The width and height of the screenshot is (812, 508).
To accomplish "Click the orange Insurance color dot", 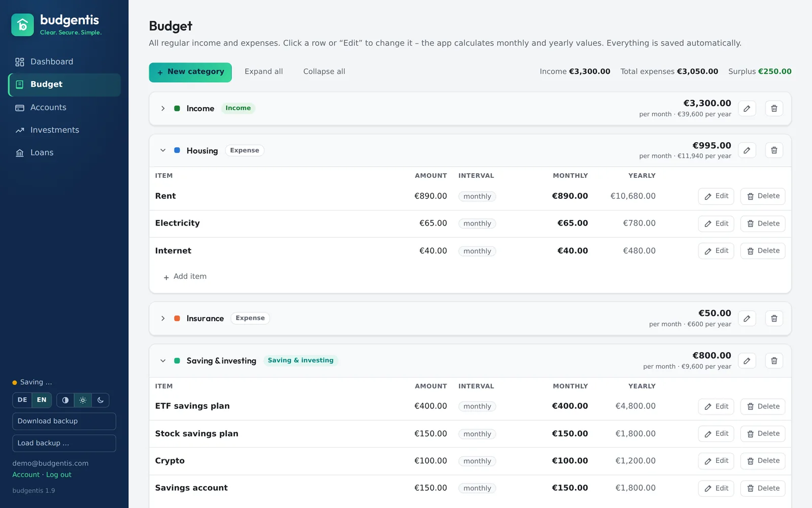I will (177, 319).
